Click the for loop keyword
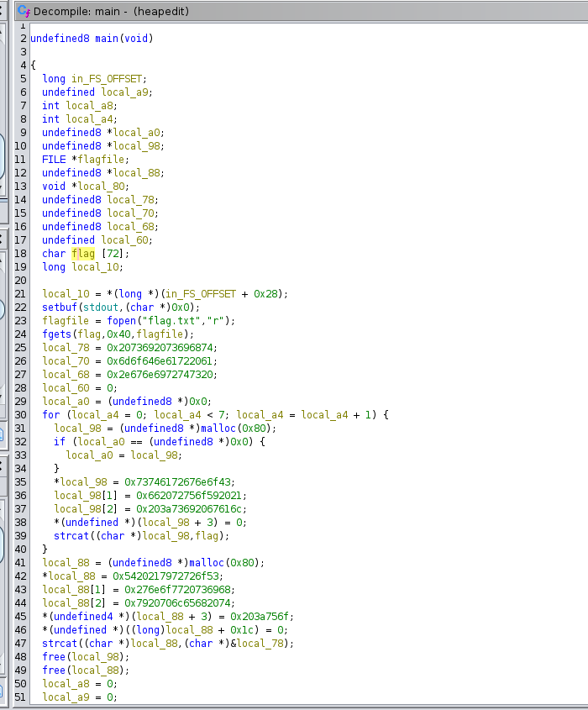Screen dimensions: 588x710 point(50,414)
